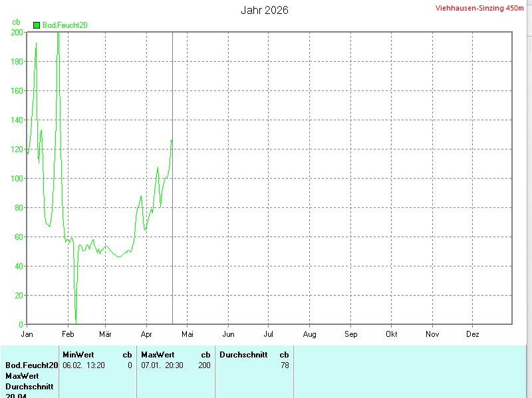
Task: Click the 06.02. 13:20 minimum timestamp cell
Action: point(84,365)
